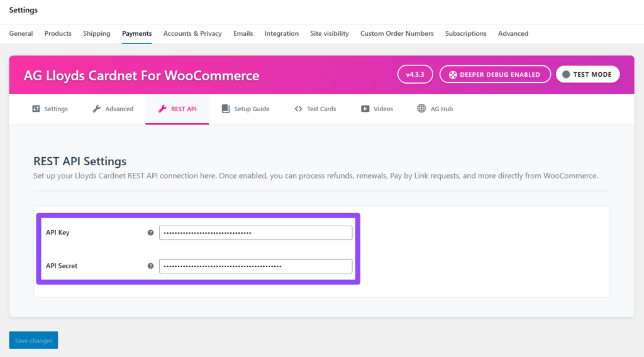Click the wrench icon beside Advanced
Image resolution: width=644 pixels, height=357 pixels.
tap(96, 109)
